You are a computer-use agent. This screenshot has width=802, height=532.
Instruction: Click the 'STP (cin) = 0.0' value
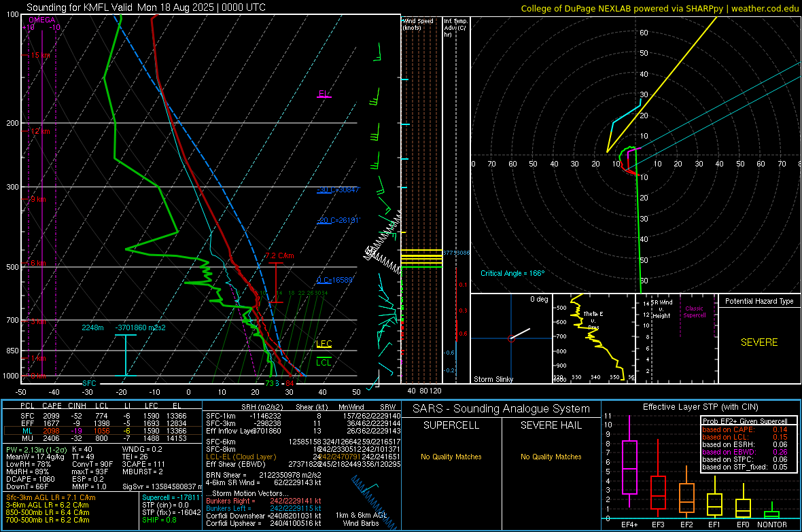click(x=165, y=505)
